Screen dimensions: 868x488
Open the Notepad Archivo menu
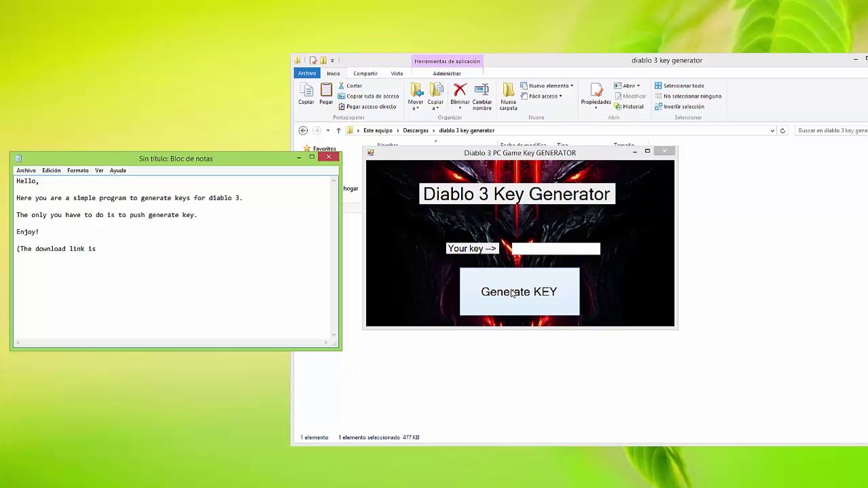[x=26, y=171]
